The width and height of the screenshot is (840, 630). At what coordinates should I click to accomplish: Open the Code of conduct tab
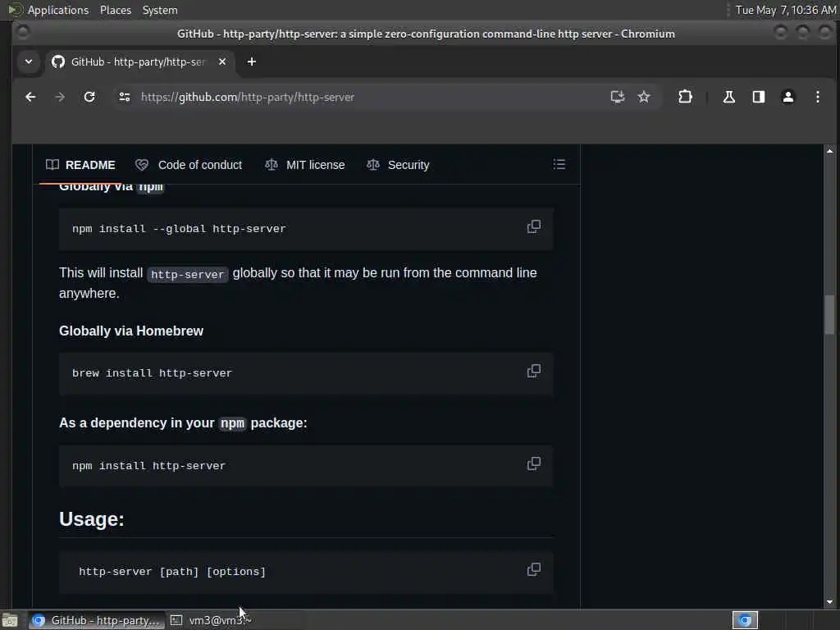click(189, 165)
